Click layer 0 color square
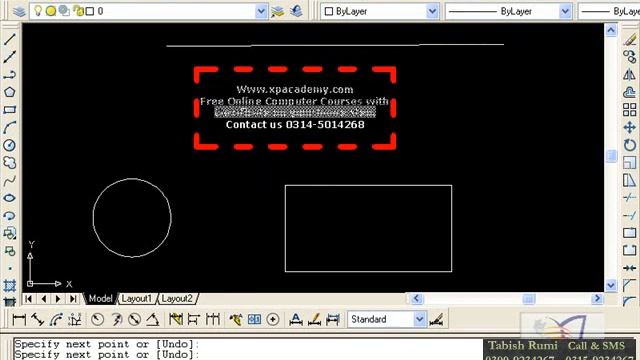 pos(90,11)
